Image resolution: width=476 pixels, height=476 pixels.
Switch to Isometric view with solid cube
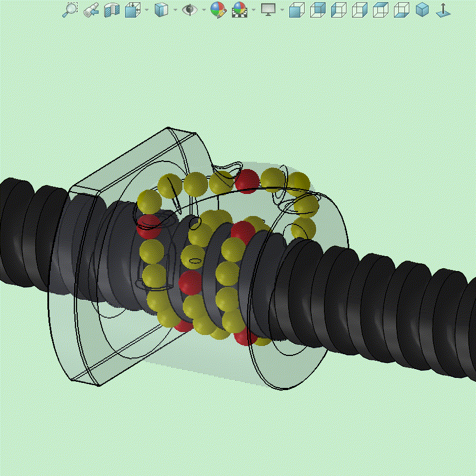coord(422,9)
